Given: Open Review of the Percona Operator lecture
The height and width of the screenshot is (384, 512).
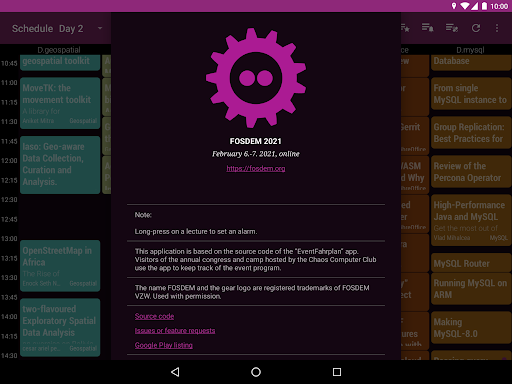Looking at the screenshot, I should tap(471, 172).
